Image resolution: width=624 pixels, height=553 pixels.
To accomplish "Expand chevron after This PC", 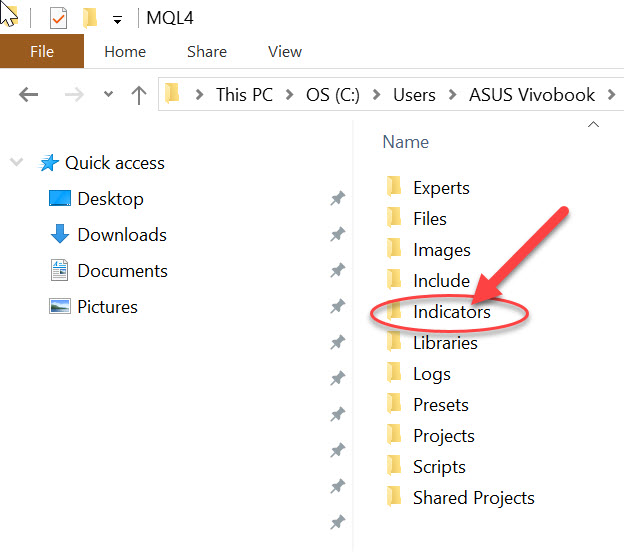I will coord(290,95).
